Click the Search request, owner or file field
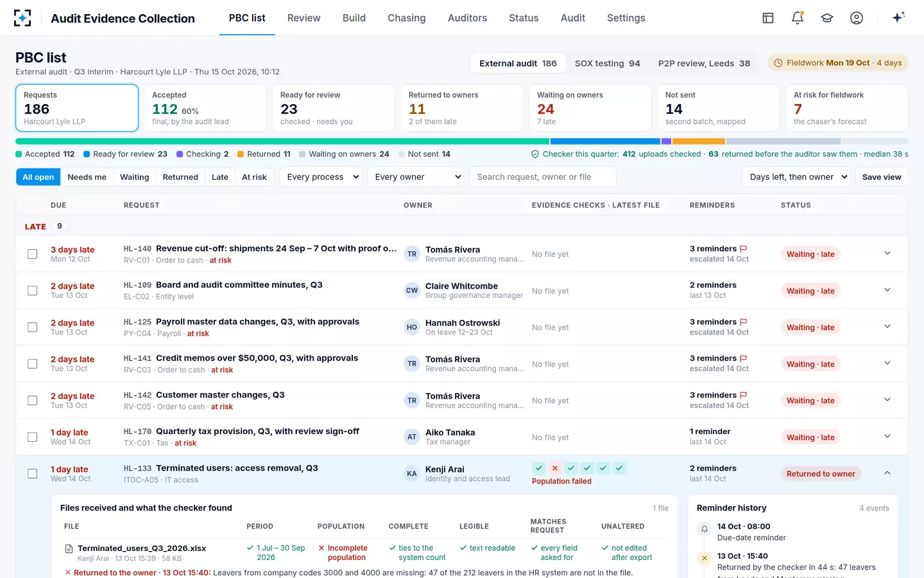 [543, 177]
